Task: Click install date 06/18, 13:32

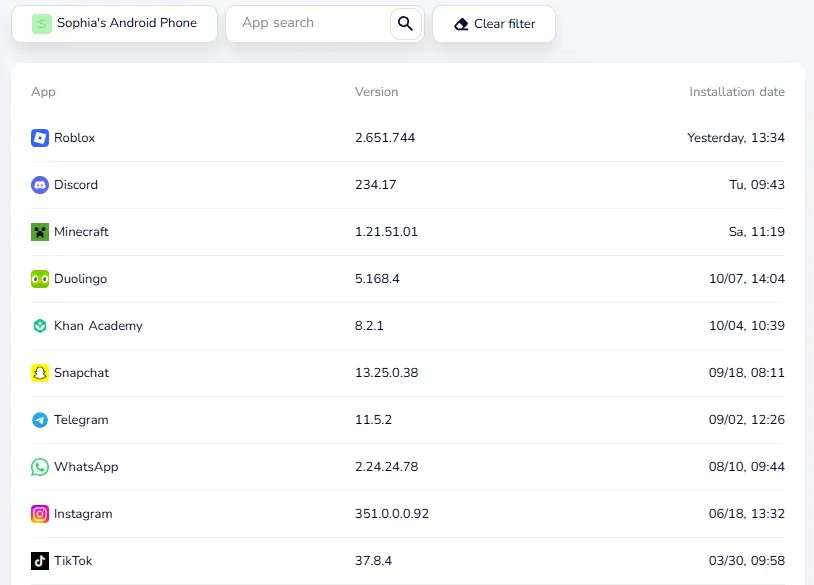Action: [747, 514]
